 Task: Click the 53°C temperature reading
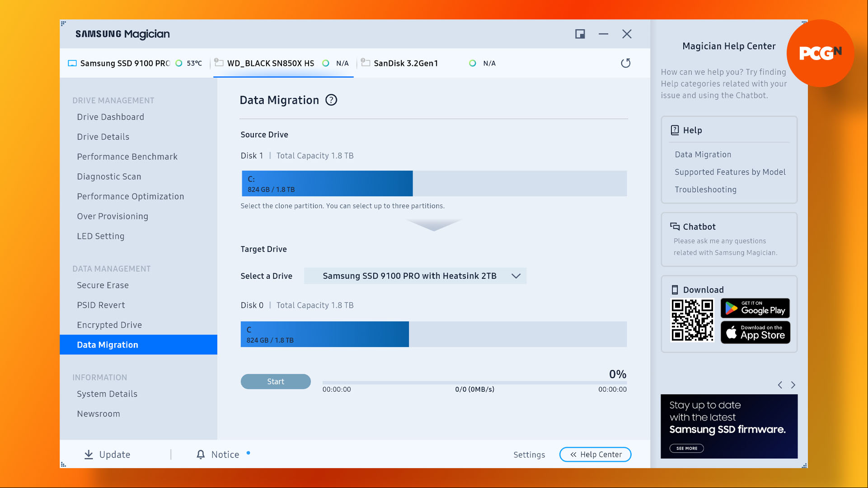coord(194,63)
